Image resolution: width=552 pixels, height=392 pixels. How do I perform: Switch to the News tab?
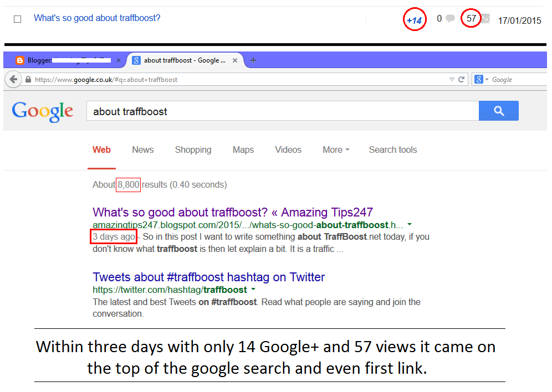[x=143, y=150]
